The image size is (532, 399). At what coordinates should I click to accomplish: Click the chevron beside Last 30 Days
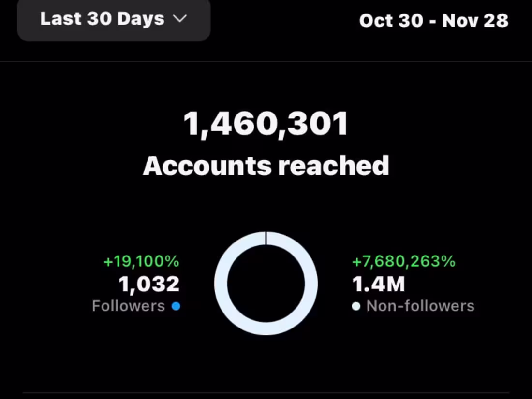pyautogui.click(x=180, y=19)
